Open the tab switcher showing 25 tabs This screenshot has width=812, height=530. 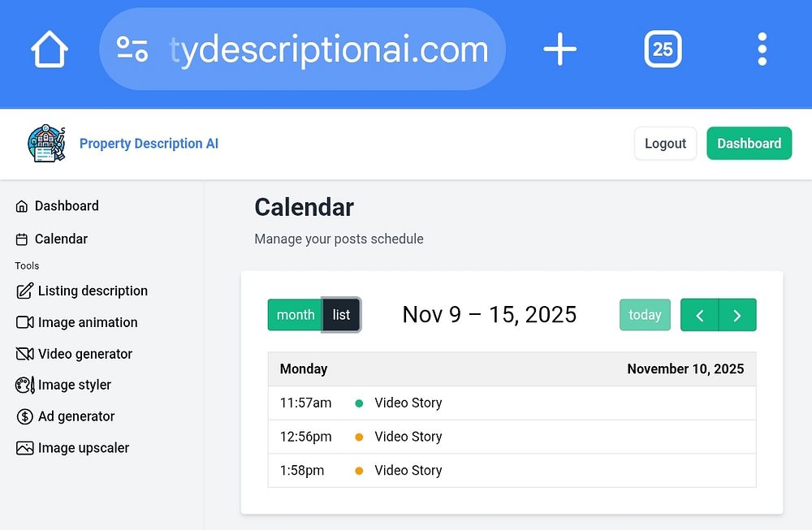pos(663,50)
